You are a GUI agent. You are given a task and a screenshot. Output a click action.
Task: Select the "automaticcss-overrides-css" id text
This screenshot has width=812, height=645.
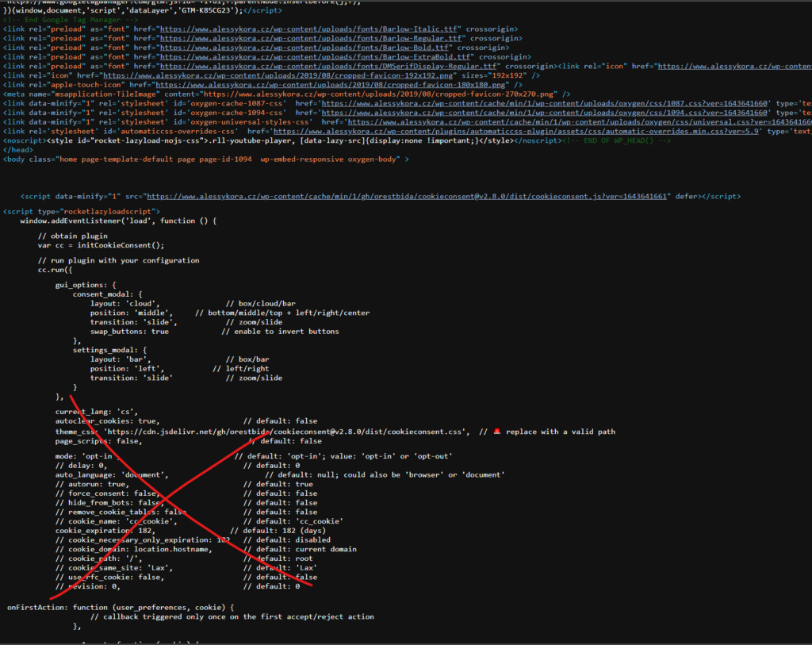[177, 132]
